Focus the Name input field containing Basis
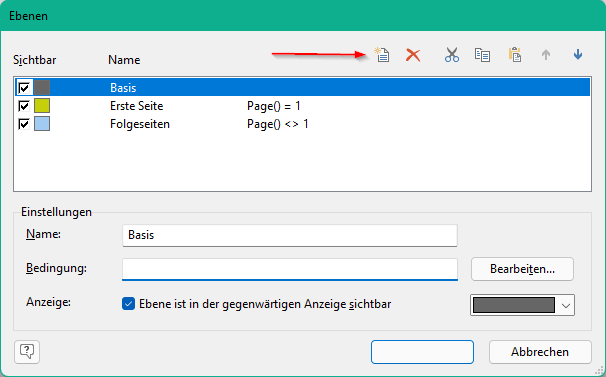This screenshot has width=606, height=377. 290,235
